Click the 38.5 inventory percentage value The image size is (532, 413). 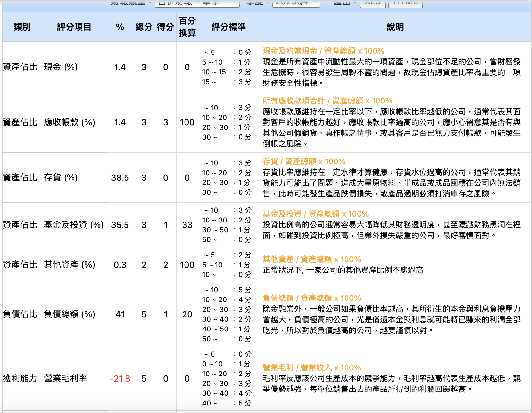120,177
